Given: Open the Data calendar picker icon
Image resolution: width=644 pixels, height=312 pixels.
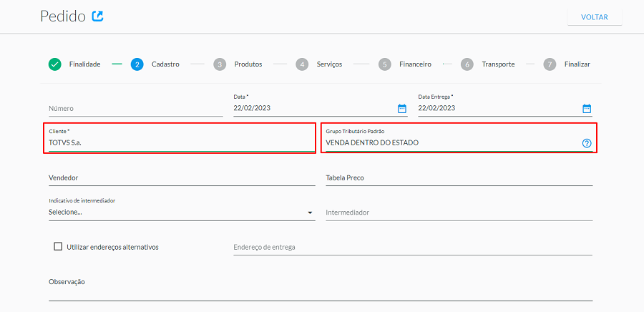Looking at the screenshot, I should pyautogui.click(x=401, y=108).
